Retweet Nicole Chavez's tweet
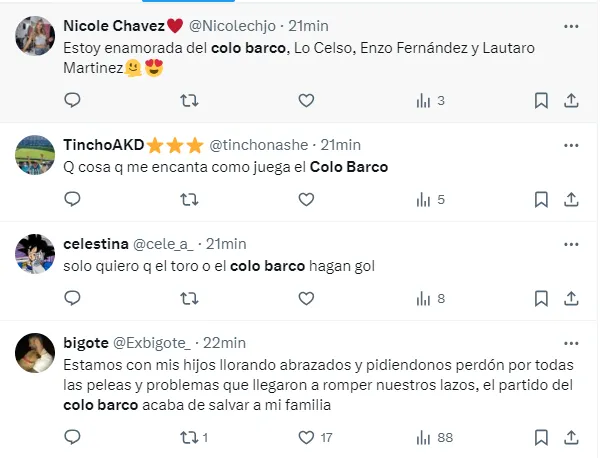This screenshot has height=458, width=600. 188,100
